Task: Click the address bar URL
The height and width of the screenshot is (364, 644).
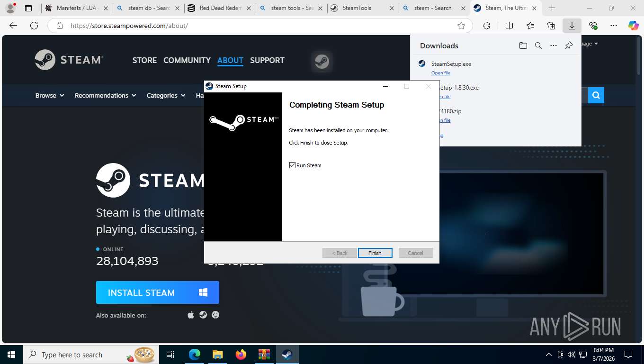Action: 129,26
